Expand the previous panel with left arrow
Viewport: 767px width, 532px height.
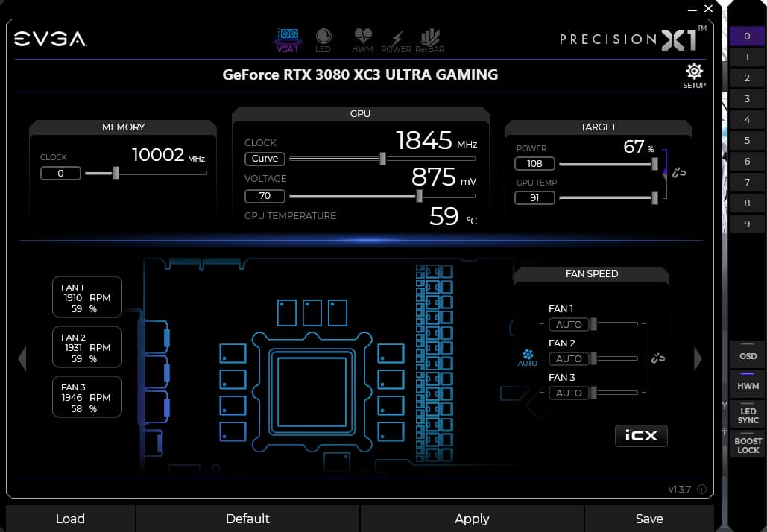click(x=22, y=358)
